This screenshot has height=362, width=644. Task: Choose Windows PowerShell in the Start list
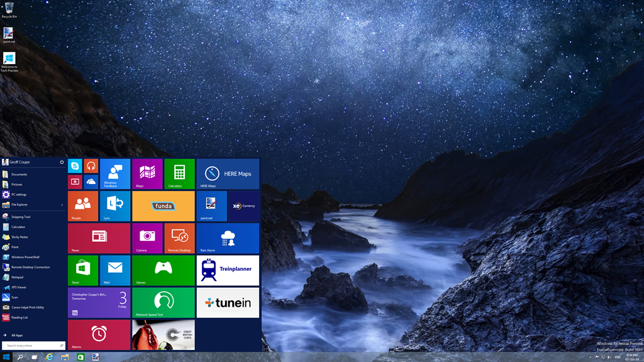pyautogui.click(x=25, y=257)
